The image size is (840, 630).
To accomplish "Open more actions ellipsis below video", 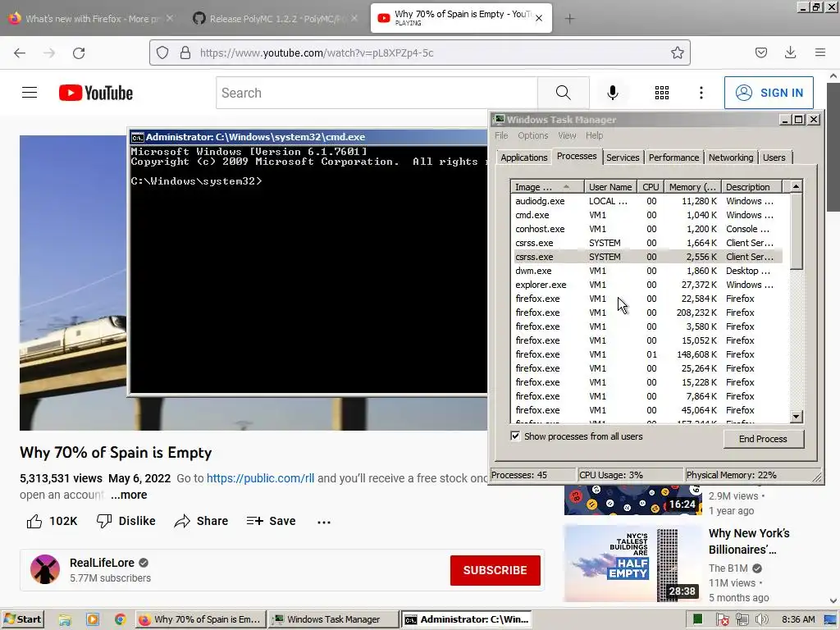I will pyautogui.click(x=323, y=522).
